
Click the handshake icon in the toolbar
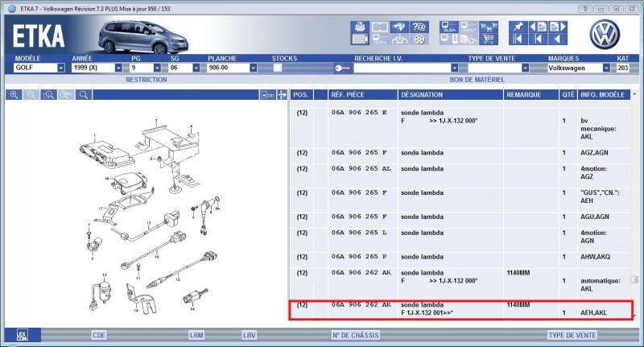(x=399, y=27)
